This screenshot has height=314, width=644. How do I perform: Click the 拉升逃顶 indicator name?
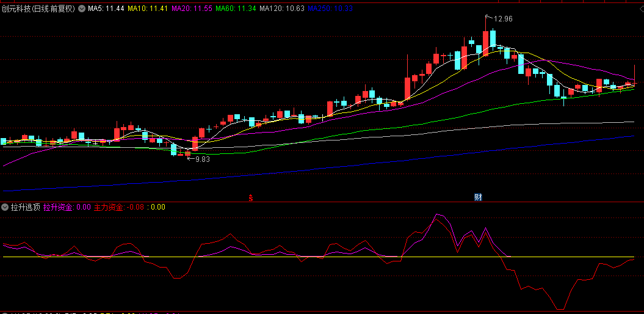26,207
